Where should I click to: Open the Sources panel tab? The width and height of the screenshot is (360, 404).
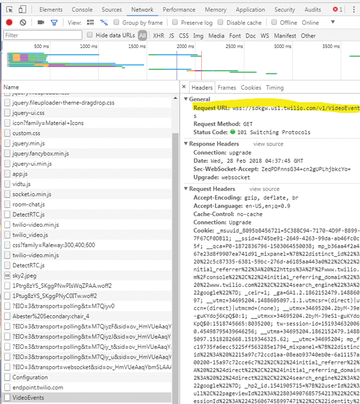coord(112,10)
